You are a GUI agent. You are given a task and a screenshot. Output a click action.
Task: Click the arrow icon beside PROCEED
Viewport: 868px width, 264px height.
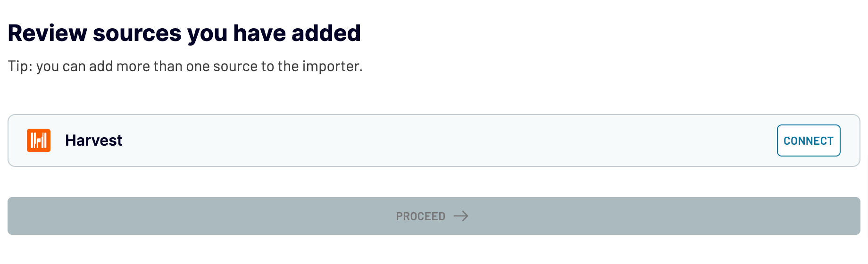tap(461, 216)
